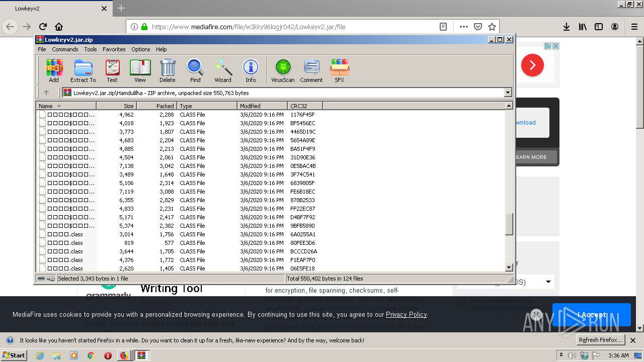Image resolution: width=644 pixels, height=362 pixels.
Task: Open the Tools menu
Action: tap(91, 49)
